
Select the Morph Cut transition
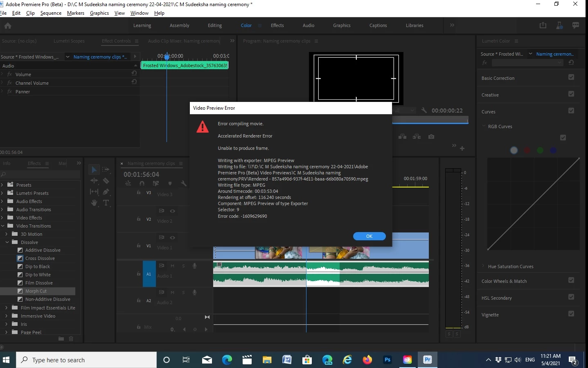pos(36,291)
